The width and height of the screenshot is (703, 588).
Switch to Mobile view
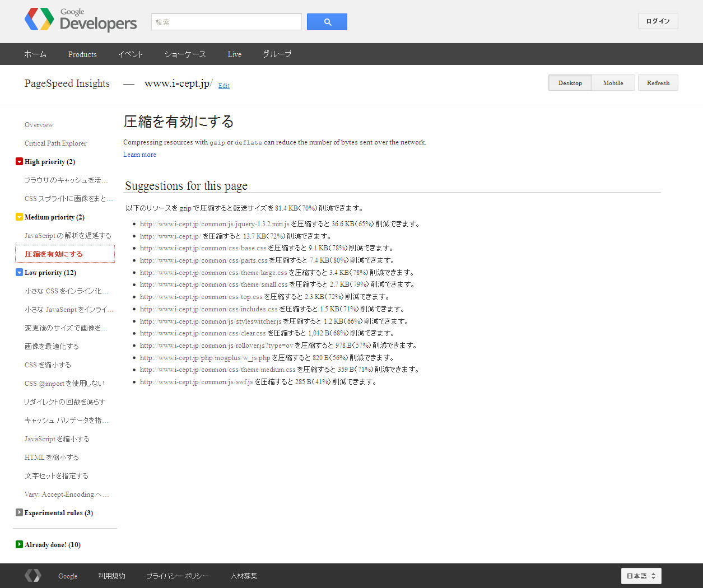click(x=613, y=83)
